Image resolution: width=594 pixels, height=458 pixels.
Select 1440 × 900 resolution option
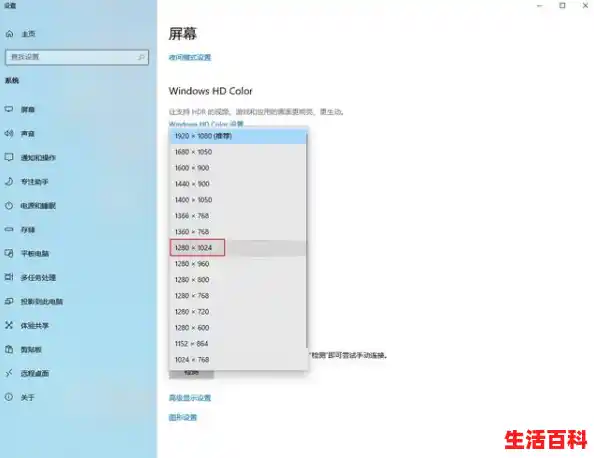pyautogui.click(x=238, y=184)
